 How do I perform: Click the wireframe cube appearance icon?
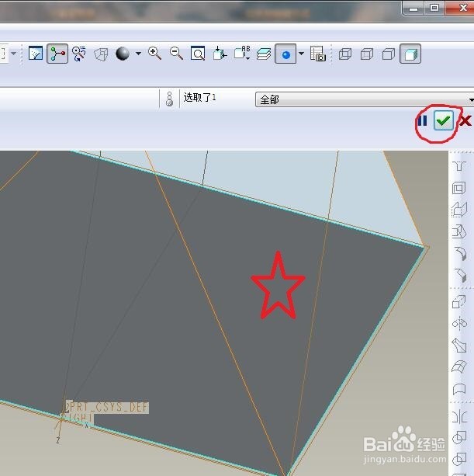click(x=101, y=54)
